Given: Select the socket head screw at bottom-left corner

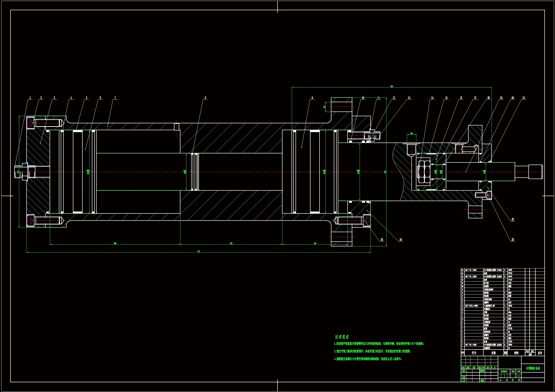Looking at the screenshot, I should (x=31, y=220).
